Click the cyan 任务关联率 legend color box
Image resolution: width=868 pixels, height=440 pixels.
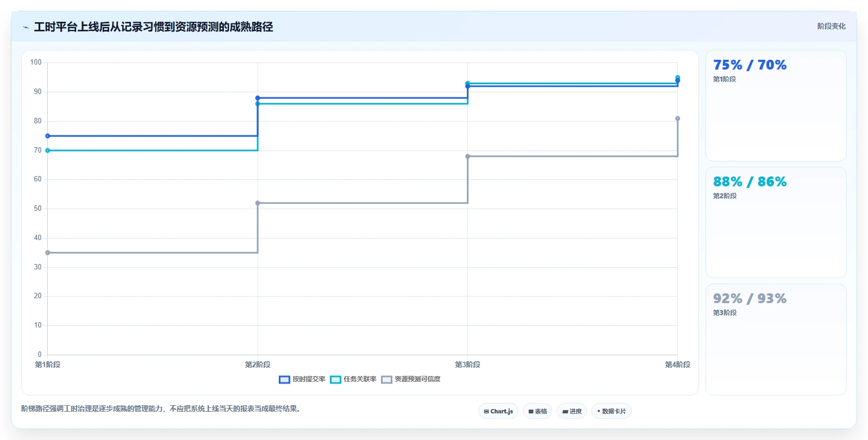pyautogui.click(x=335, y=379)
